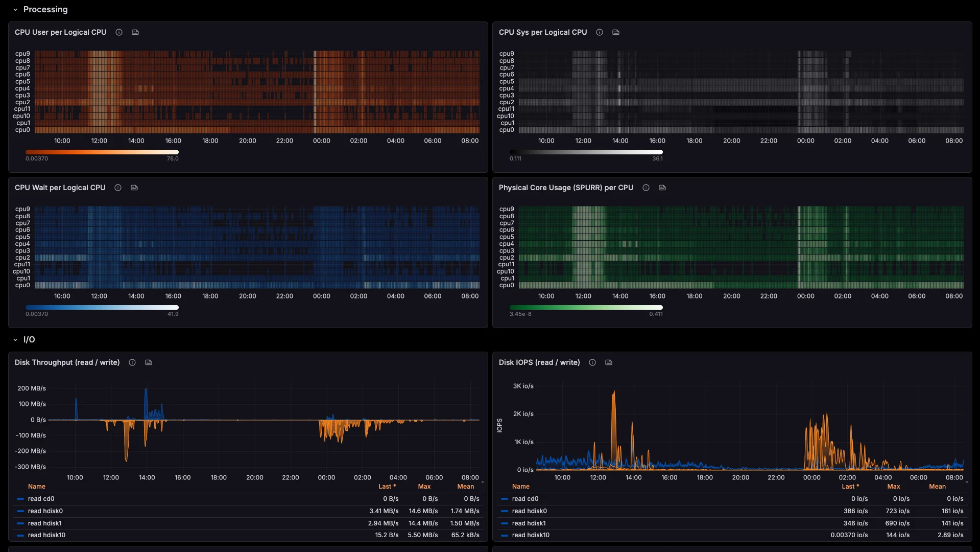The width and height of the screenshot is (980, 552).
Task: Toggle the read hdisk10 series in Disk Throughput legend
Action: 47,535
